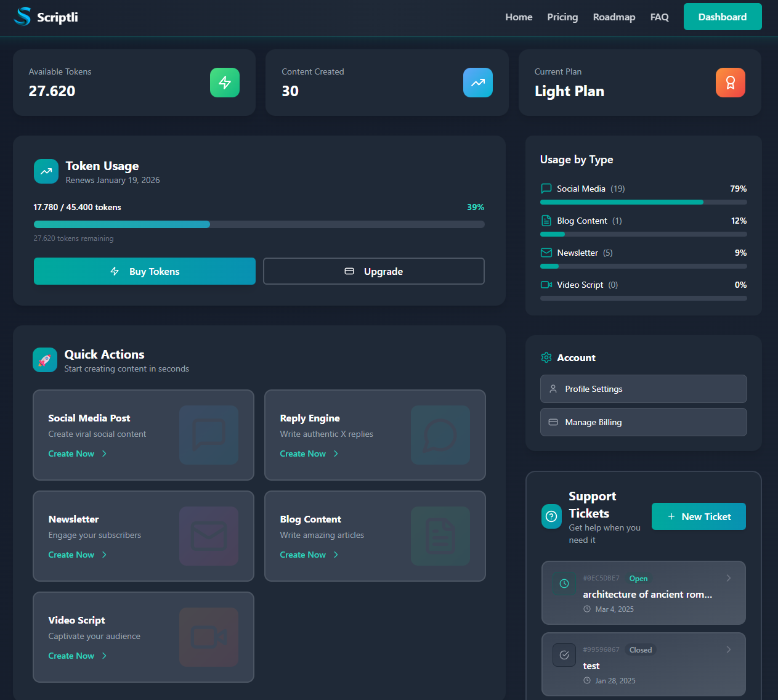The height and width of the screenshot is (700, 778).
Task: Click the Reply Engine Create Now arrow
Action: (x=336, y=454)
